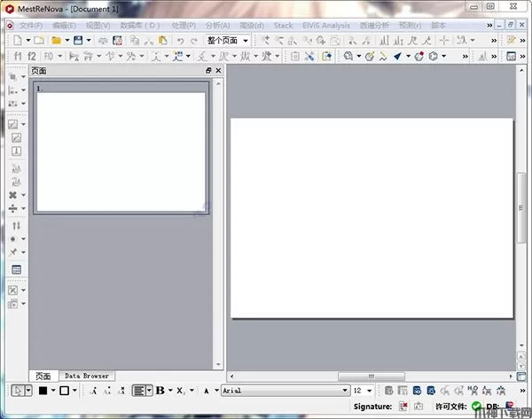This screenshot has width=532, height=419.
Task: Click the black fill color swatch
Action: pyautogui.click(x=42, y=390)
